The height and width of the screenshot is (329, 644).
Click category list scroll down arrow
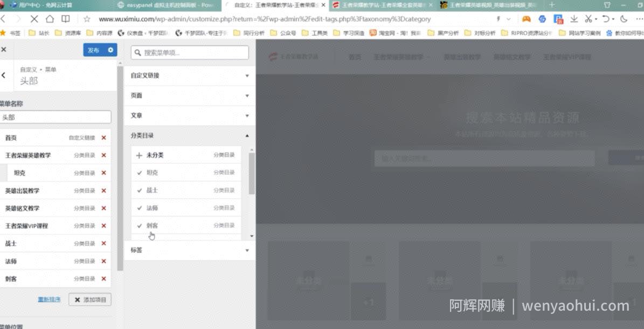point(252,236)
